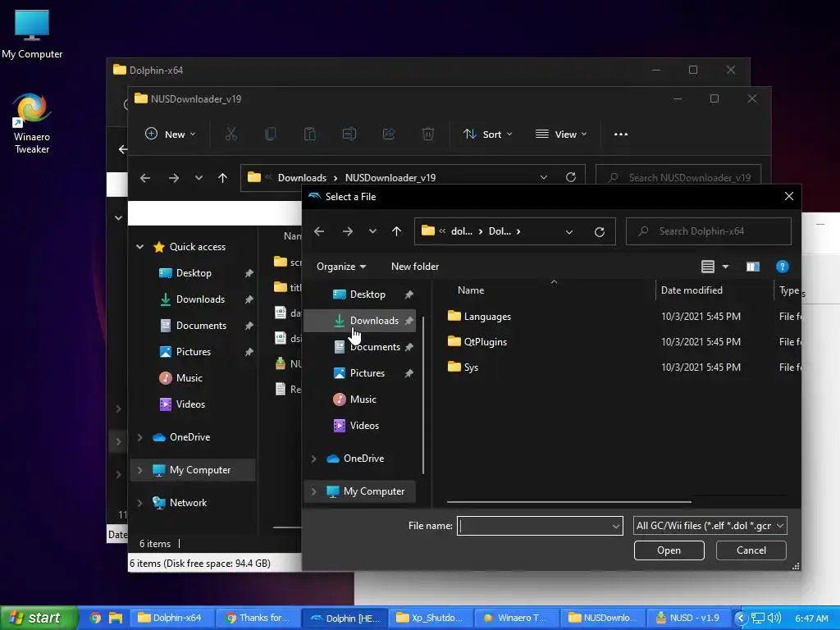Click Chrome quick launch icon in taskbar
840x630 pixels.
tap(95, 618)
